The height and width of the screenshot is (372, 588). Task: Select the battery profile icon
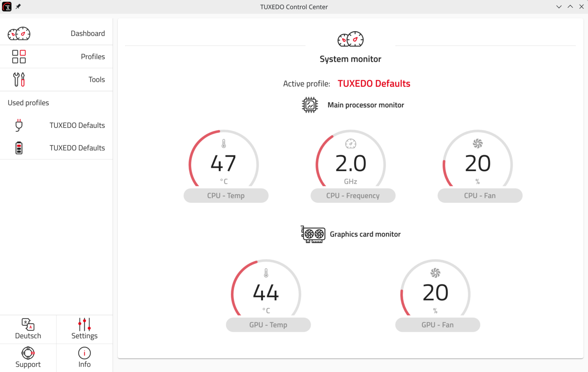click(19, 148)
